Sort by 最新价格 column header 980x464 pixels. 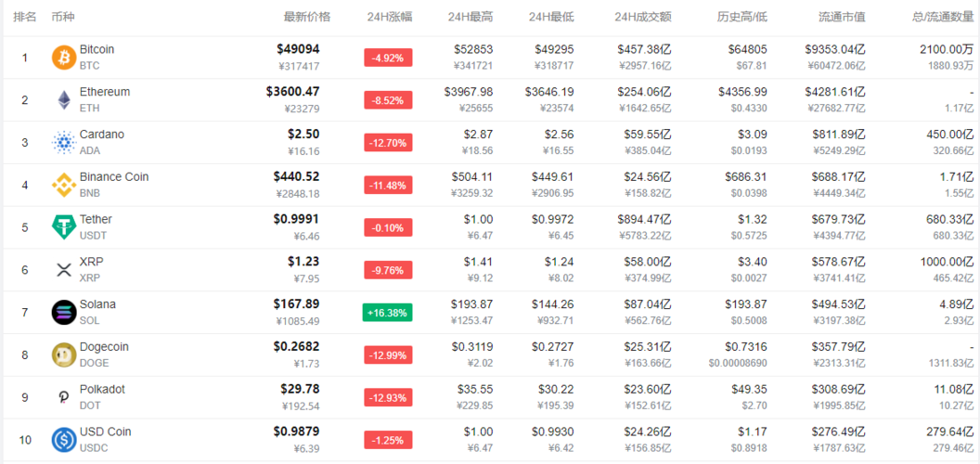pos(306,17)
